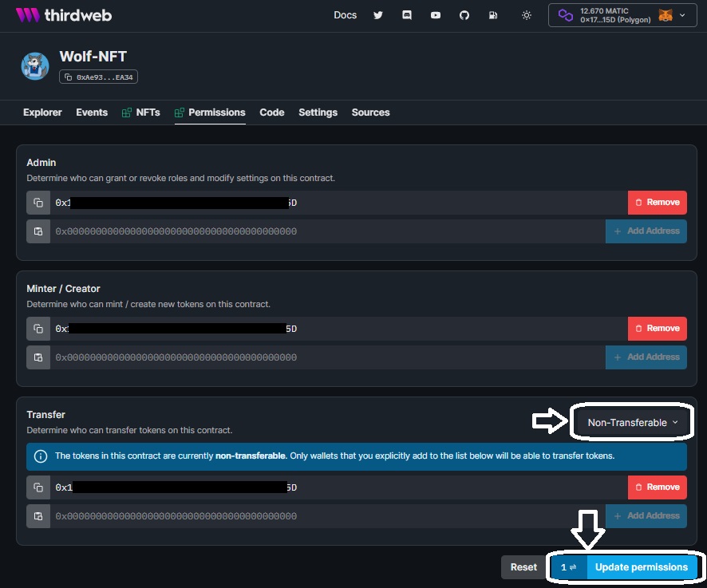Switch to the Events tab

coord(92,112)
